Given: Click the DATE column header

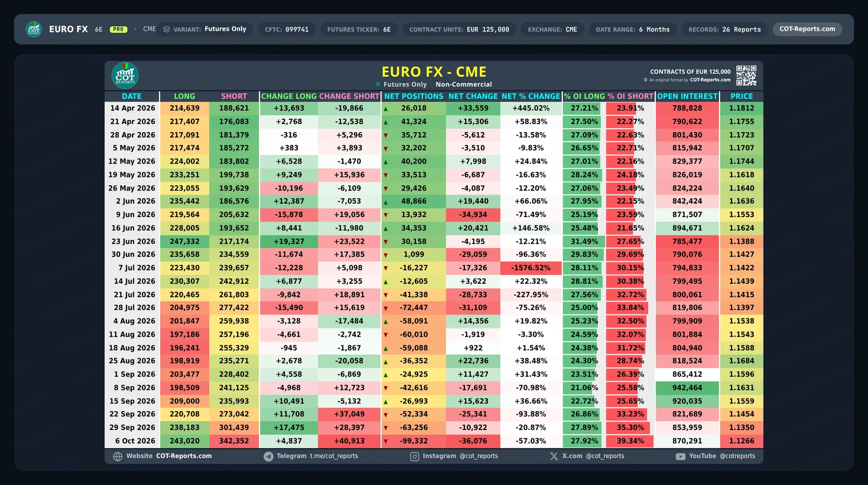Looking at the screenshot, I should click(x=132, y=96).
